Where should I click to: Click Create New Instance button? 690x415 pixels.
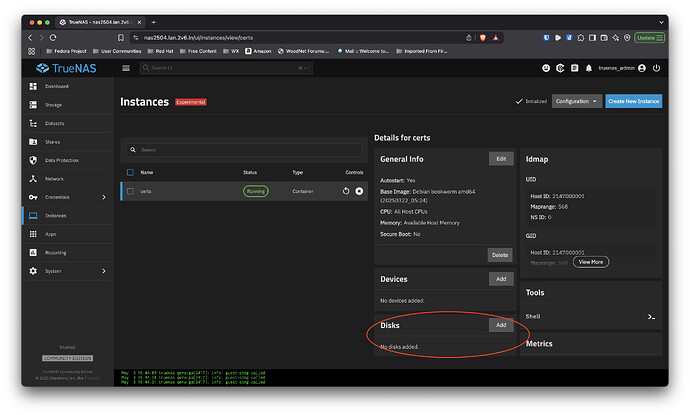(x=633, y=101)
